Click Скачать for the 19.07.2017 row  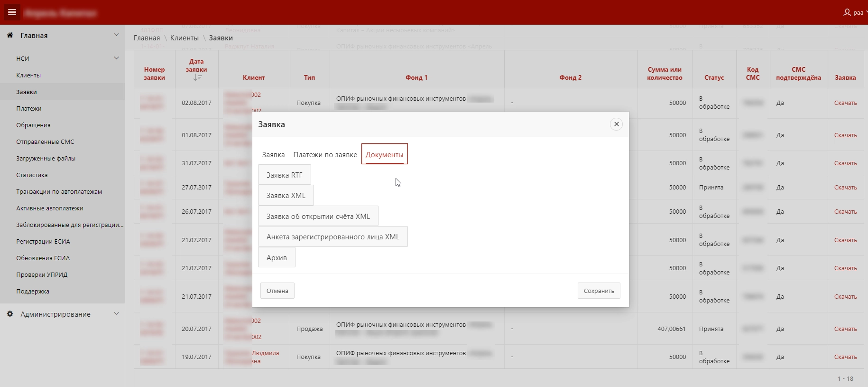(x=845, y=357)
